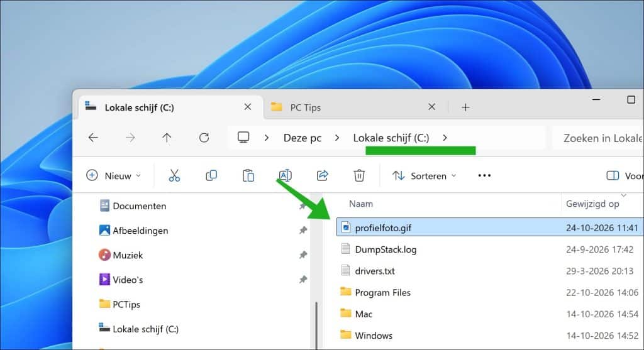
Task: Click the Program Files folder icon
Action: (346, 292)
